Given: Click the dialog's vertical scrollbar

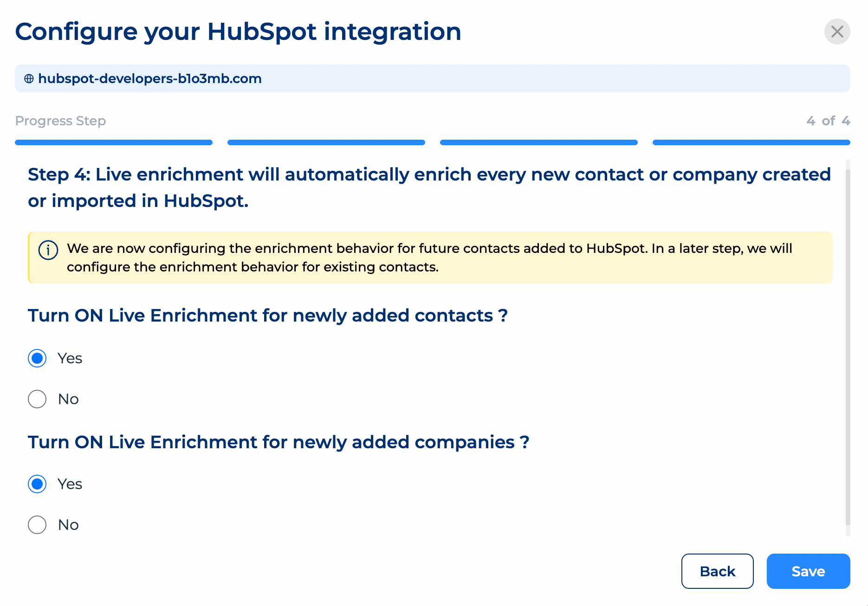Looking at the screenshot, I should [848, 348].
